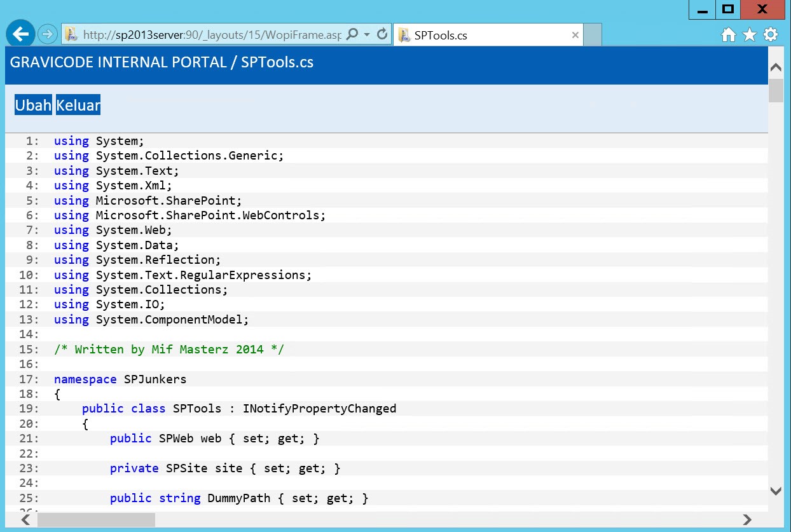Click the magnifier search icon in address bar

(352, 34)
